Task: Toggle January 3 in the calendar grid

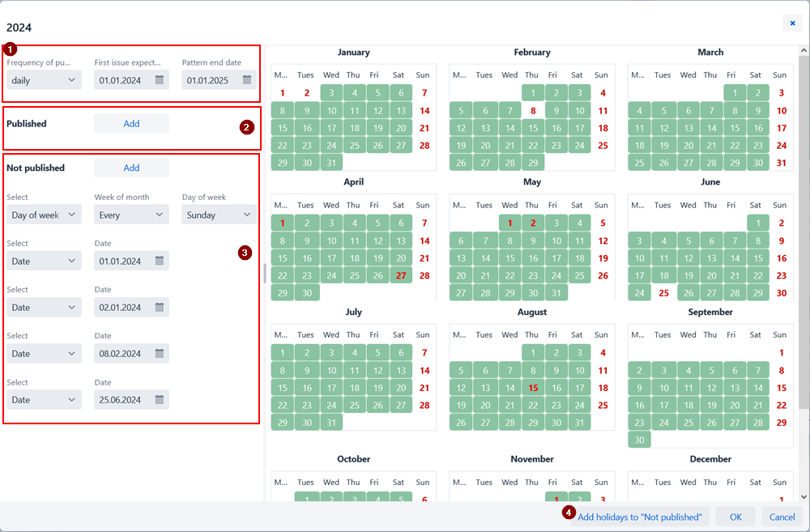Action: point(330,92)
